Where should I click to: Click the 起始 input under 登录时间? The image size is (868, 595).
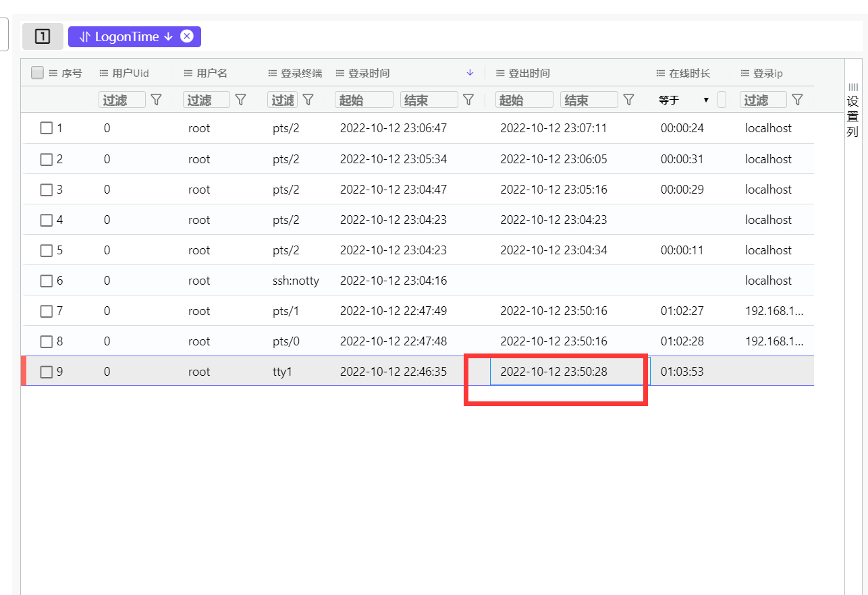tap(364, 100)
